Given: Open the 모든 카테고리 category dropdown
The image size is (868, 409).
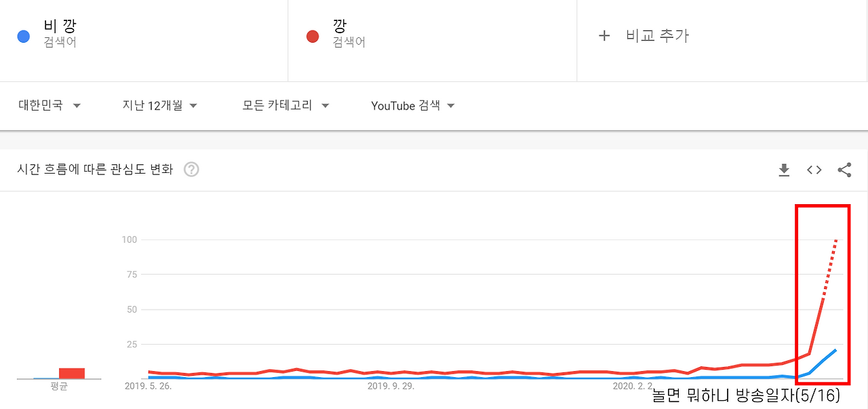Looking at the screenshot, I should coord(285,106).
